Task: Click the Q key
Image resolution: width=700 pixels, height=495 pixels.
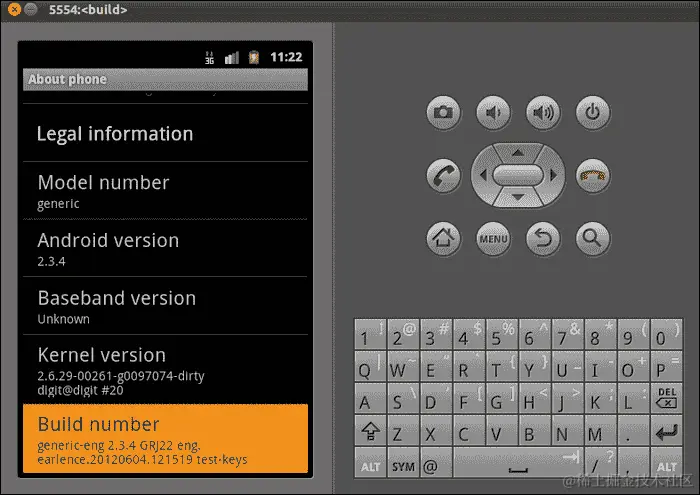Action: 370,366
